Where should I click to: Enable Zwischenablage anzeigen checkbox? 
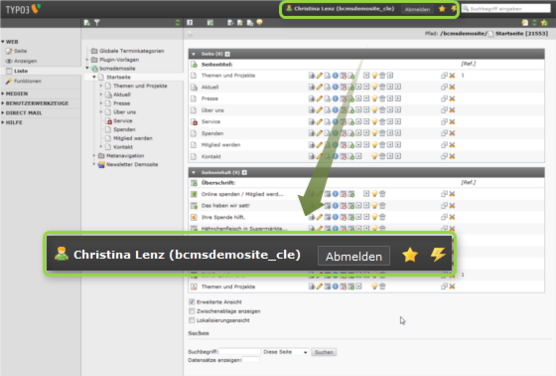click(192, 311)
